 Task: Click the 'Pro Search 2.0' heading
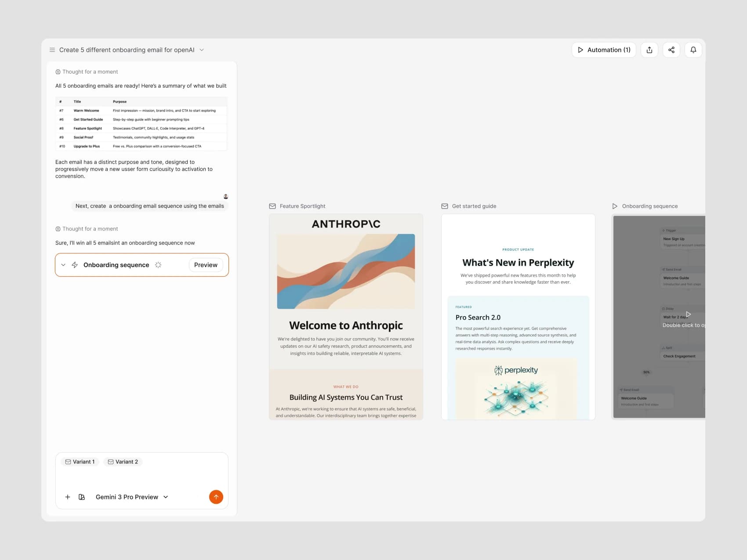(x=478, y=318)
